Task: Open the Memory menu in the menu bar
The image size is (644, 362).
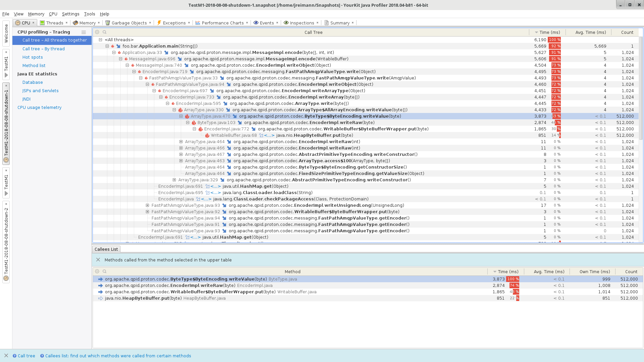Action: [x=36, y=14]
